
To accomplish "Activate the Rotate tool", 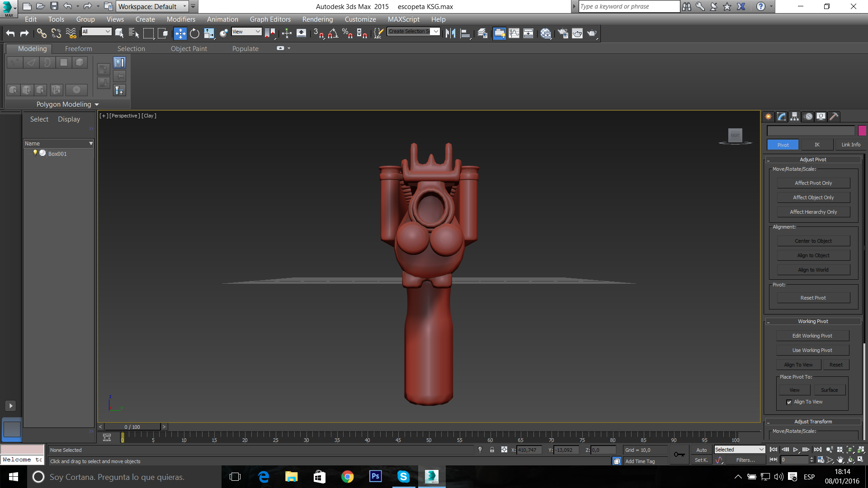I will click(x=194, y=33).
